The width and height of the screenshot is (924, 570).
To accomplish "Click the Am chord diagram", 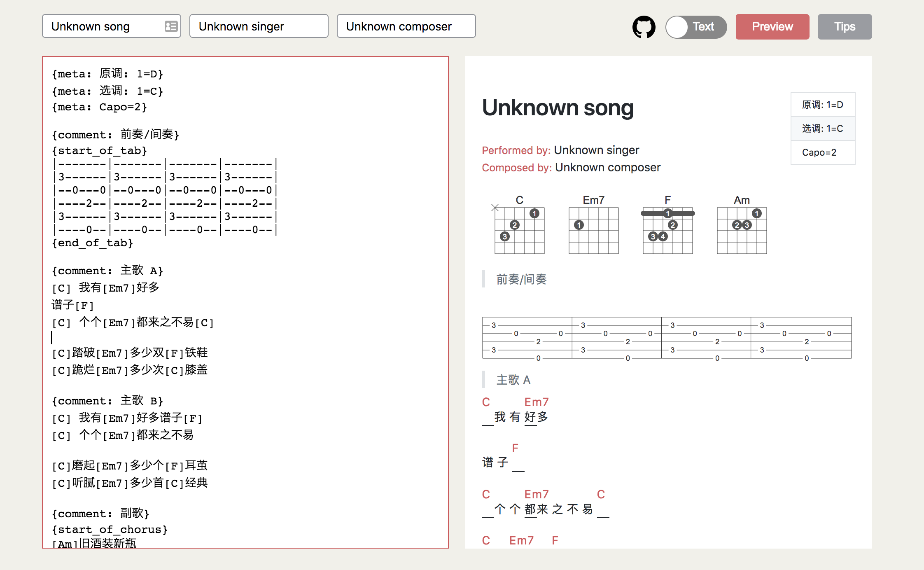I will pyautogui.click(x=742, y=230).
